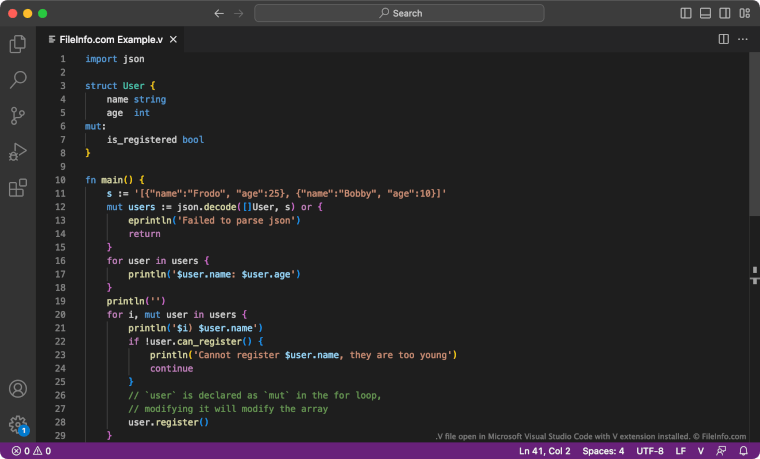This screenshot has height=459, width=760.
Task: Split the editor to the right
Action: pos(724,39)
